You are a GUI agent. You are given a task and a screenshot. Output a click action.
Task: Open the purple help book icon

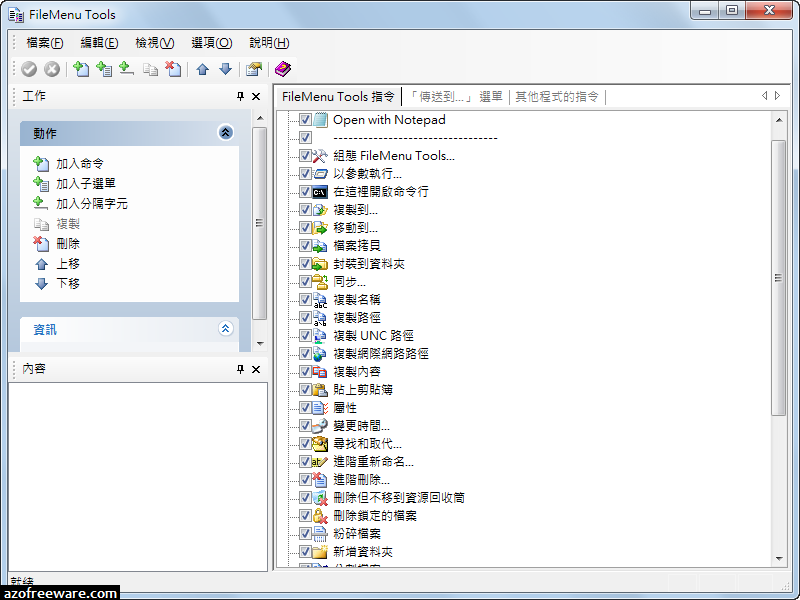pyautogui.click(x=282, y=69)
